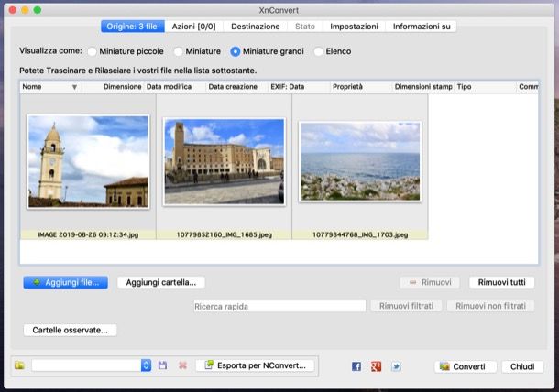The height and width of the screenshot is (392, 559).
Task: Open the Google Plus share icon
Action: click(376, 366)
